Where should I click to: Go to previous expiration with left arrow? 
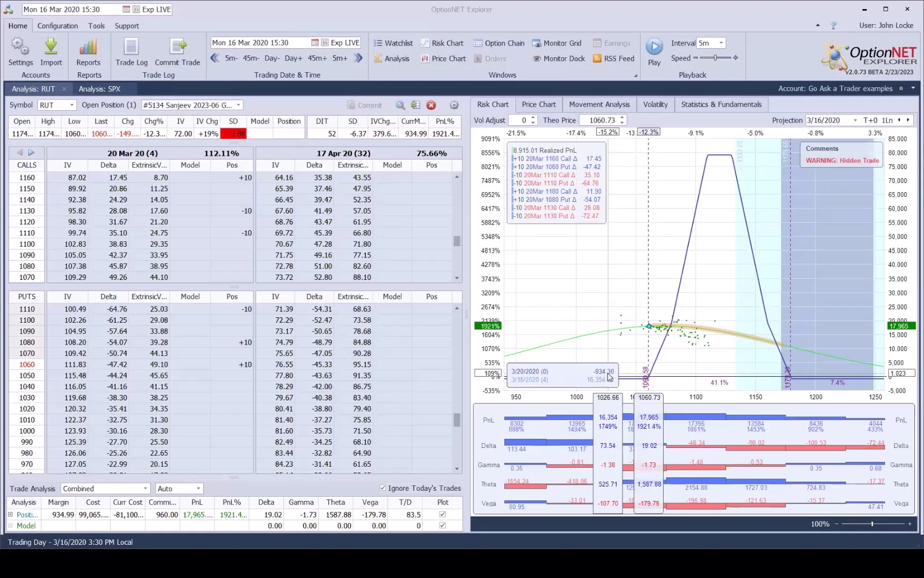pos(20,153)
